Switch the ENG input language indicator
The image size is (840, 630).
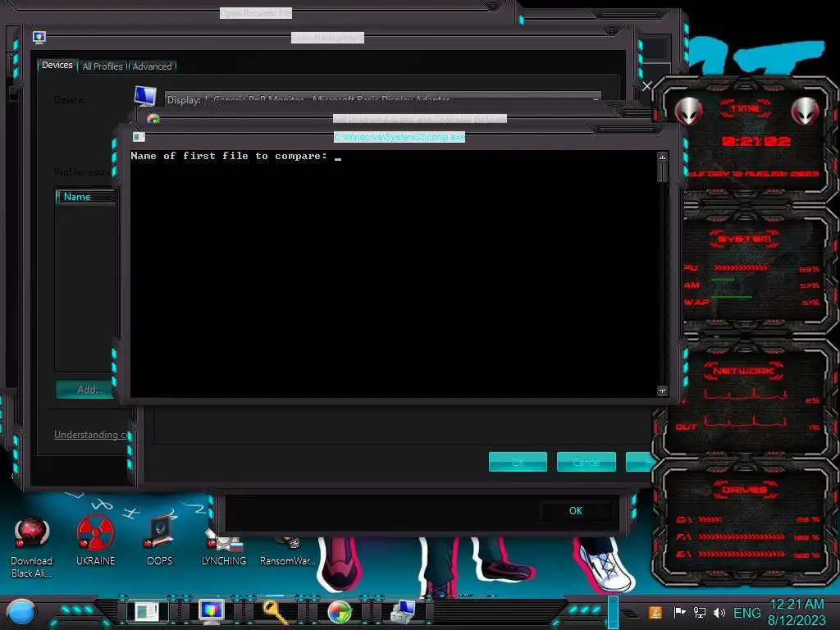click(746, 612)
